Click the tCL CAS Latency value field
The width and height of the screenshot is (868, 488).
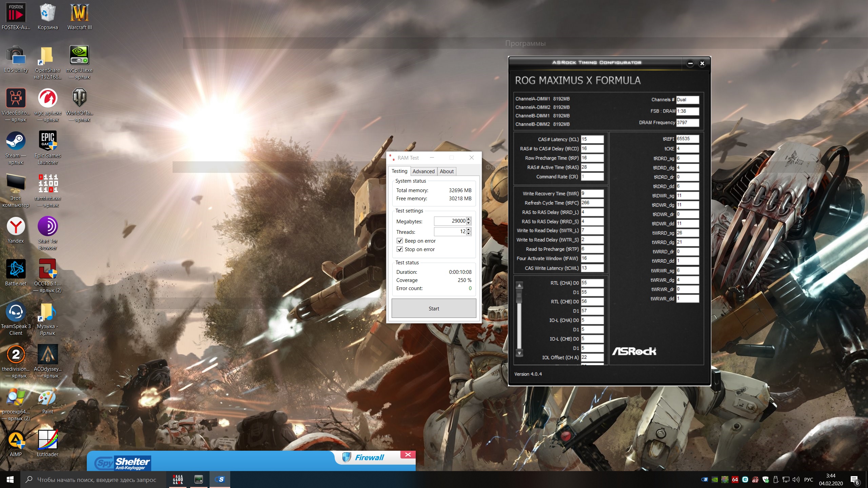click(x=592, y=139)
